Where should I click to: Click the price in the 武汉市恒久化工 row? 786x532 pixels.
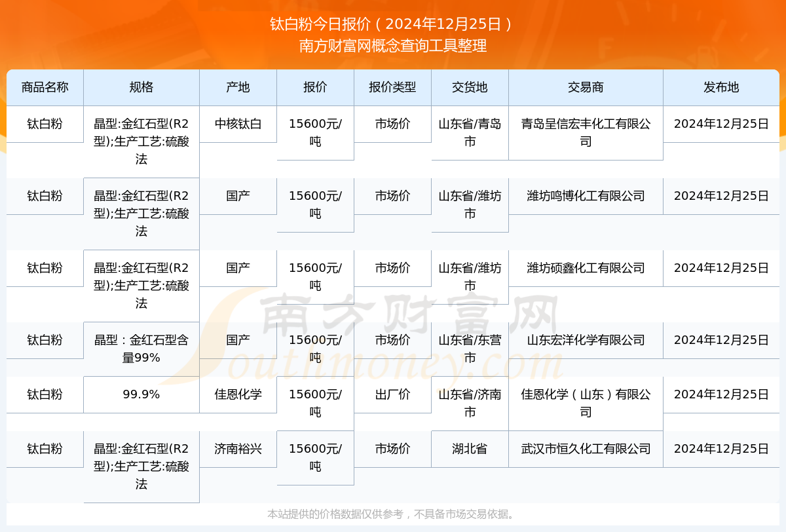pyautogui.click(x=315, y=458)
